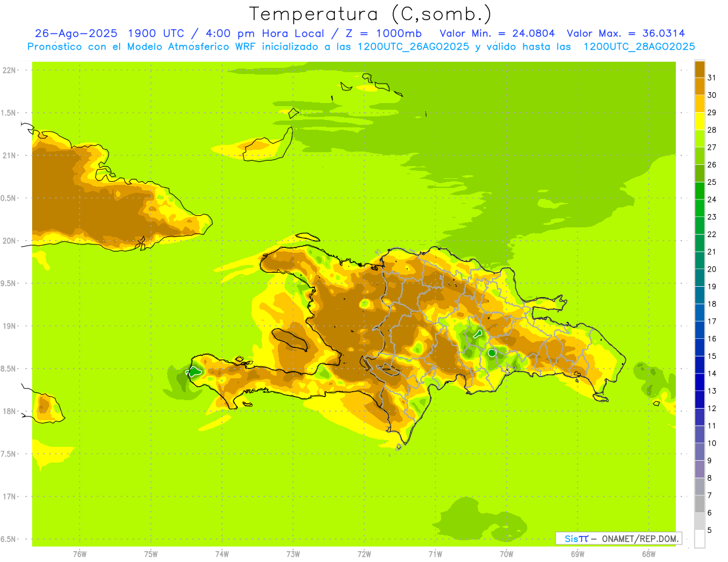Click the 21N latitude label

pos(10,155)
